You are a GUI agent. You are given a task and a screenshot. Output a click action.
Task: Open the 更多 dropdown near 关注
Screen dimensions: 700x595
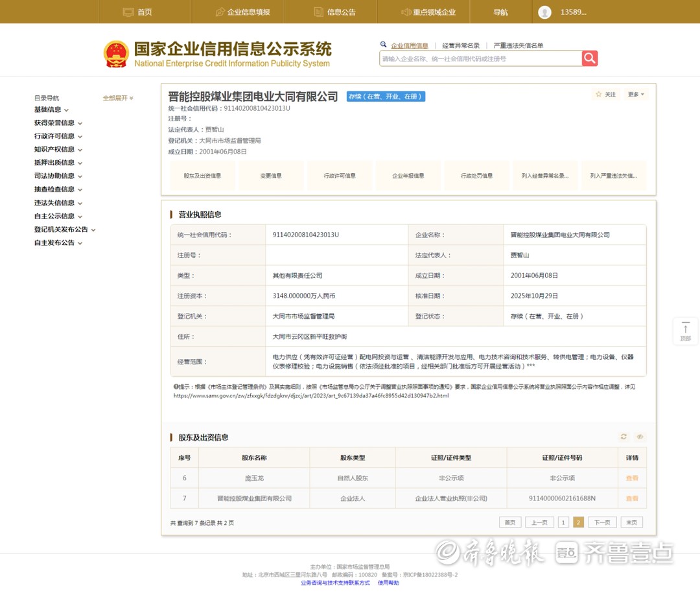point(635,94)
